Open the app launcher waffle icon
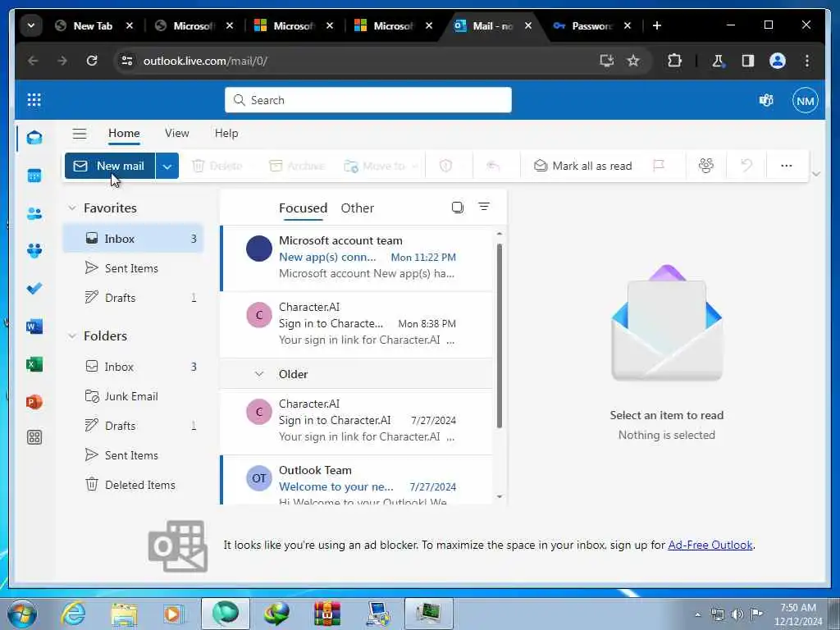 [x=34, y=99]
